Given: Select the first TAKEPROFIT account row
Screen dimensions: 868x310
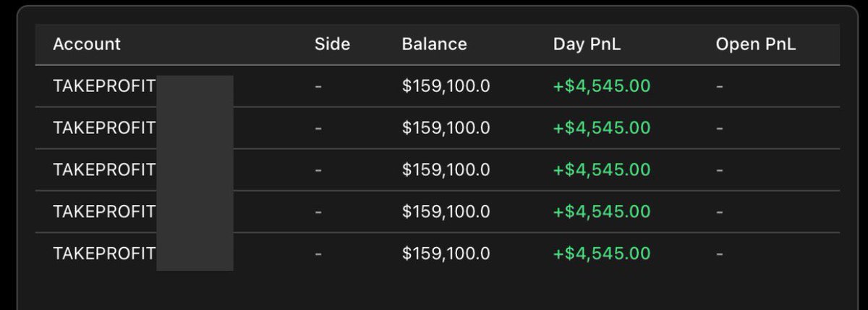Looking at the screenshot, I should (x=438, y=86).
